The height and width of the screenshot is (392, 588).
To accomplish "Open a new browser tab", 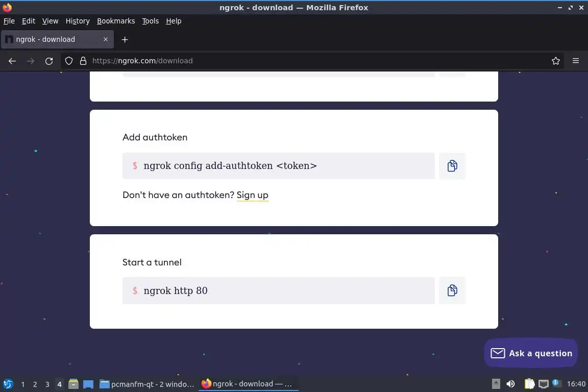I will [125, 39].
